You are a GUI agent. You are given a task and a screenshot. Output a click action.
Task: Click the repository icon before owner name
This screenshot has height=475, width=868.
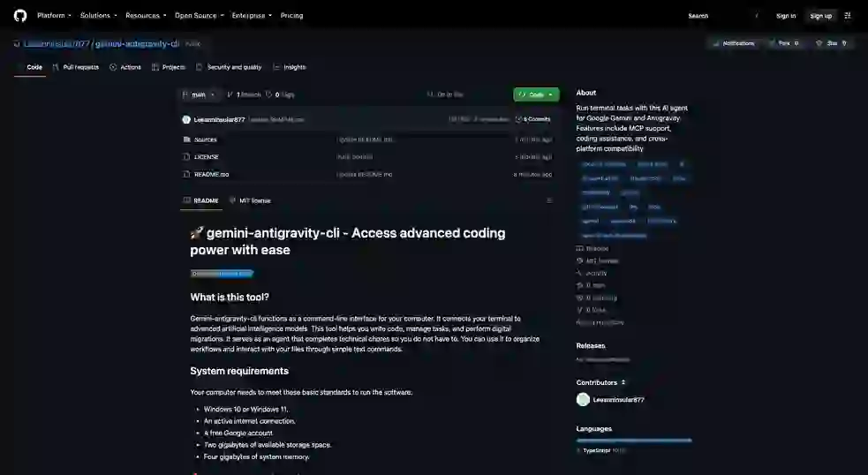pos(17,44)
